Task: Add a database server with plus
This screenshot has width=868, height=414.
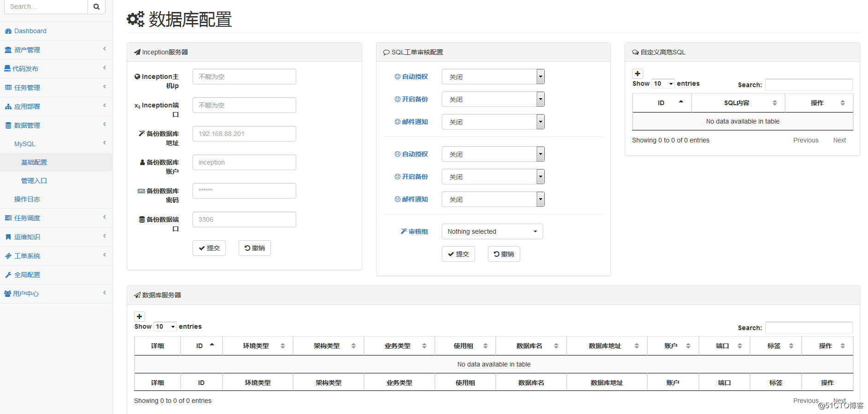Action: (140, 317)
